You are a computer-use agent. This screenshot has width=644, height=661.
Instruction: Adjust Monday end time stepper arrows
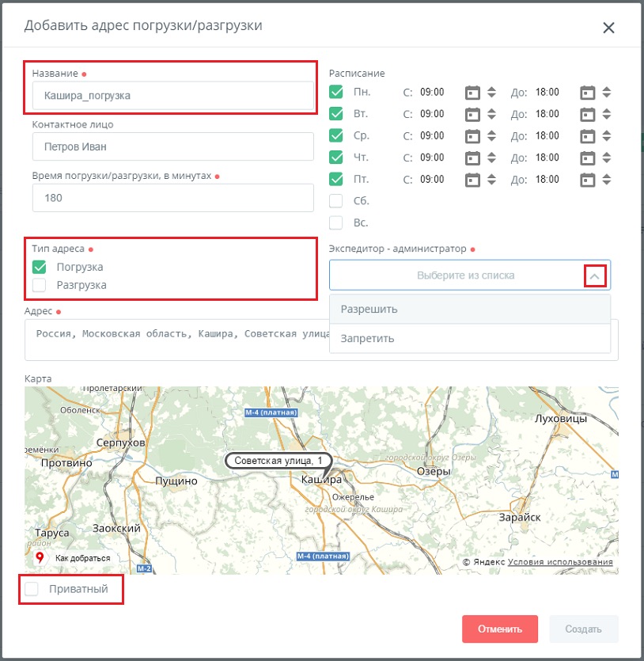607,93
